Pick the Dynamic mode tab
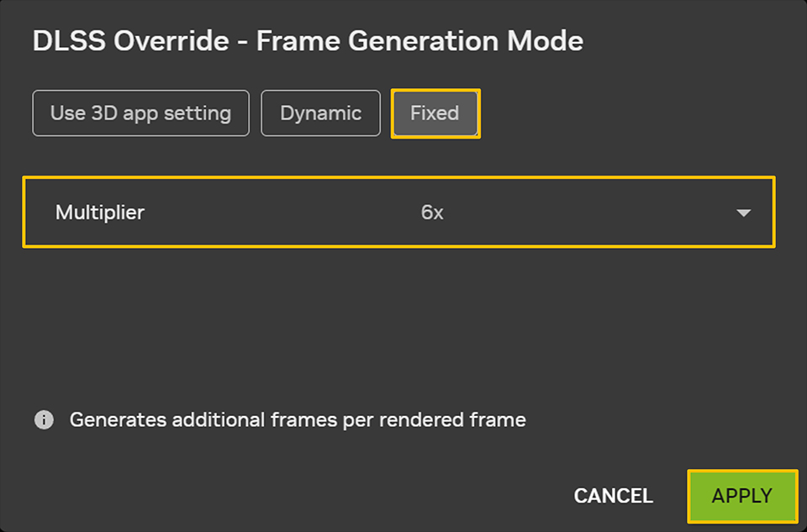 (320, 113)
